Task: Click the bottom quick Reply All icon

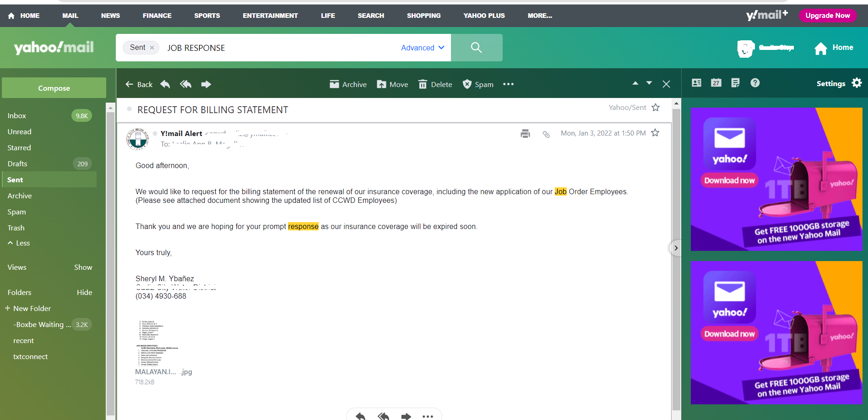Action: [384, 416]
